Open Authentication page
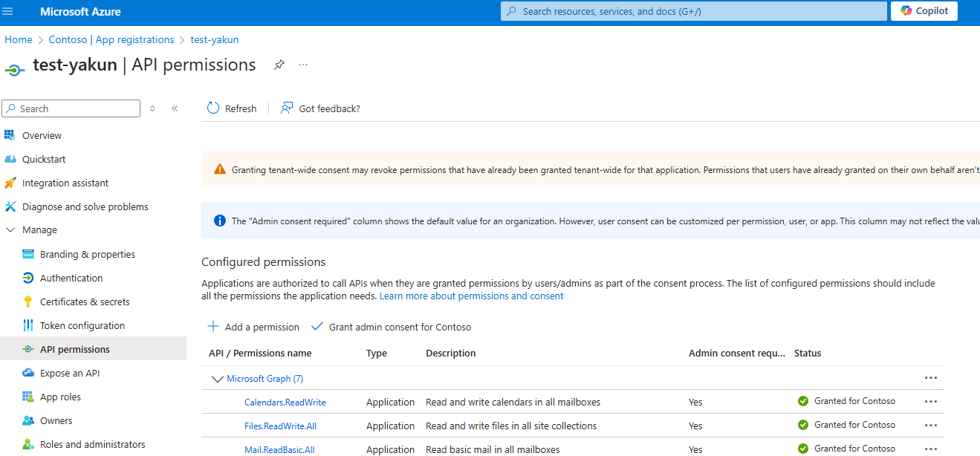The image size is (980, 456). click(x=71, y=278)
